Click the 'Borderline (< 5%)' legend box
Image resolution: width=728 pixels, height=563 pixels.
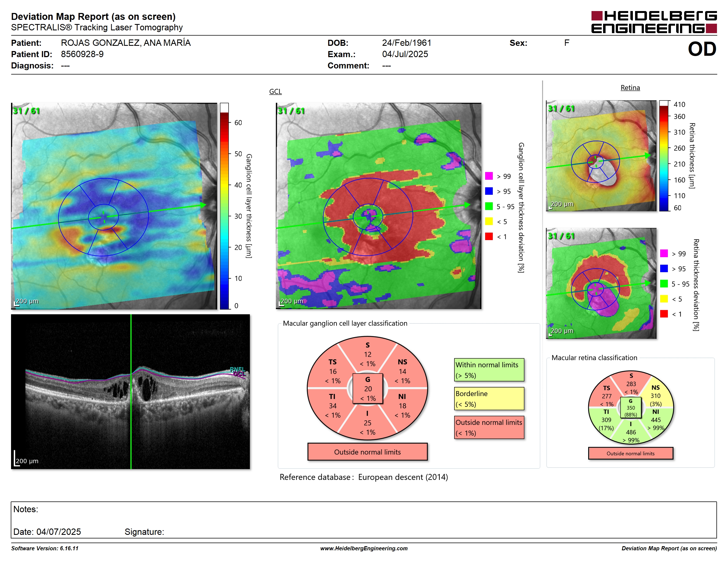point(489,399)
